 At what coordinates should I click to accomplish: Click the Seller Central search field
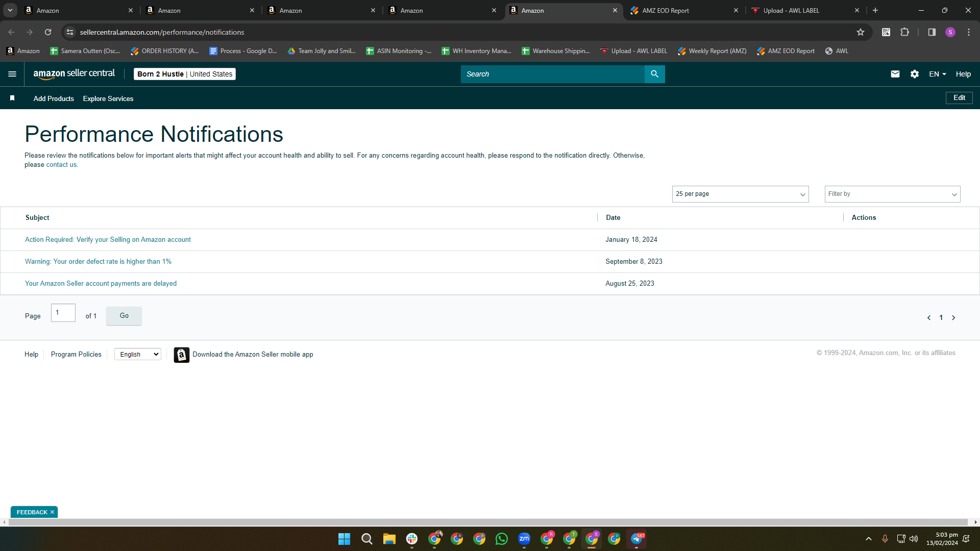[552, 74]
